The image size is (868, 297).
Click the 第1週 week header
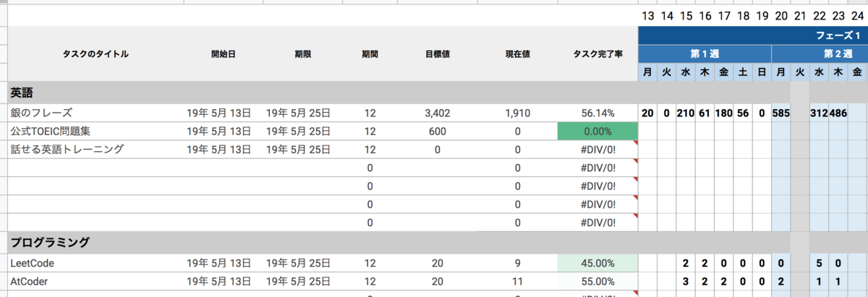click(705, 54)
